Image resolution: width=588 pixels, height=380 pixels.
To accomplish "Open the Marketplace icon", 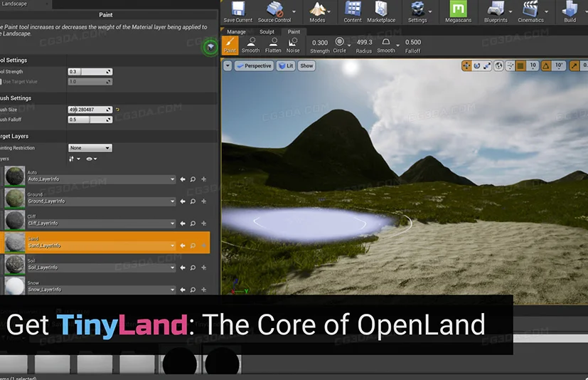I will pos(381,11).
